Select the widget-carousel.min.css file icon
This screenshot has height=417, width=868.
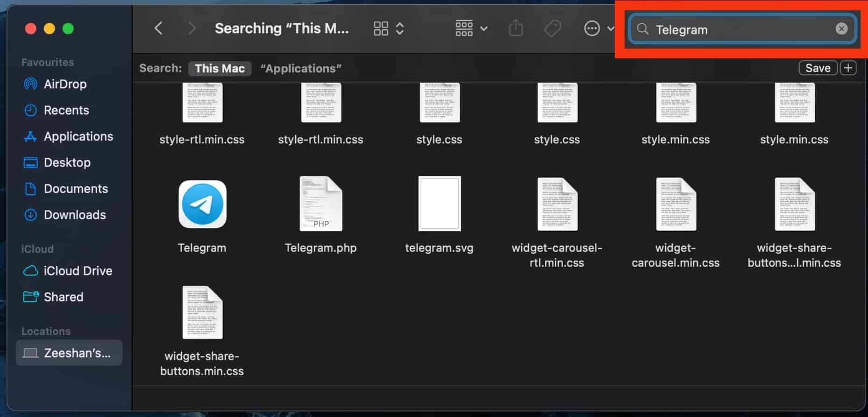[x=676, y=204]
